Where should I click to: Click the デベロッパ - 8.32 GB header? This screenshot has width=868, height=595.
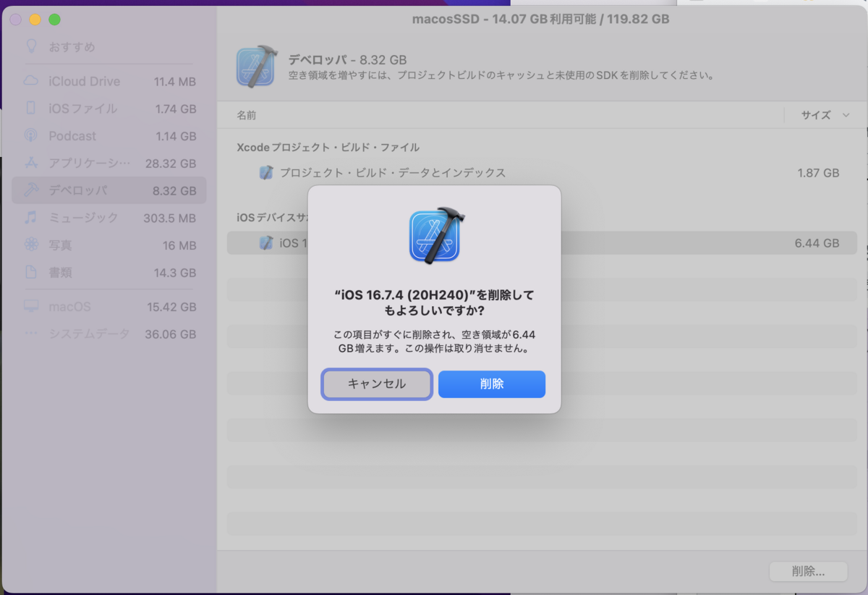(x=347, y=59)
